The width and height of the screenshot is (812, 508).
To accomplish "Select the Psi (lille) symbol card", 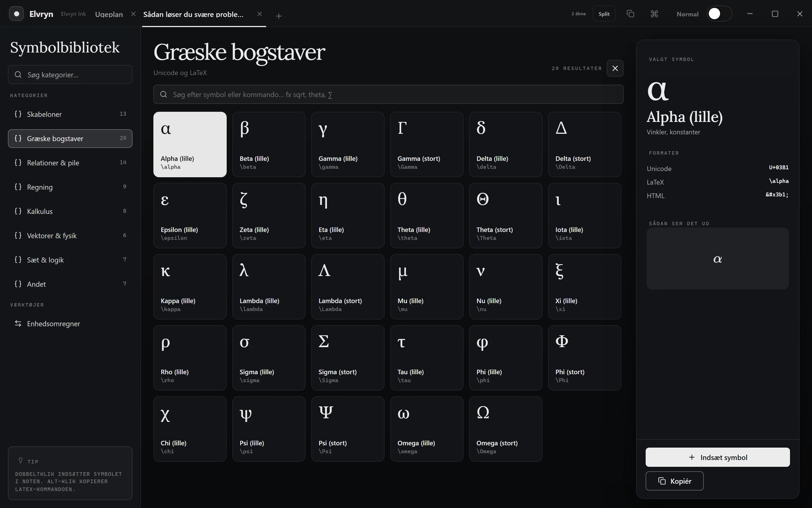I will (x=269, y=429).
